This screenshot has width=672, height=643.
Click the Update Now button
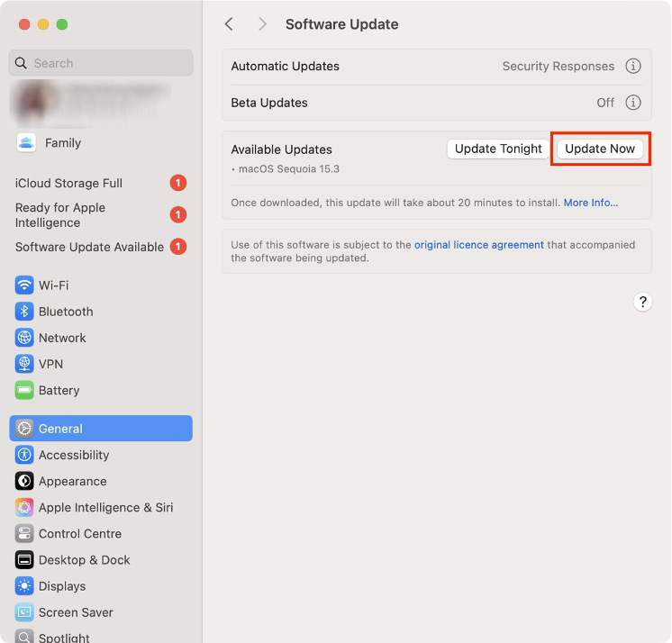pos(600,149)
